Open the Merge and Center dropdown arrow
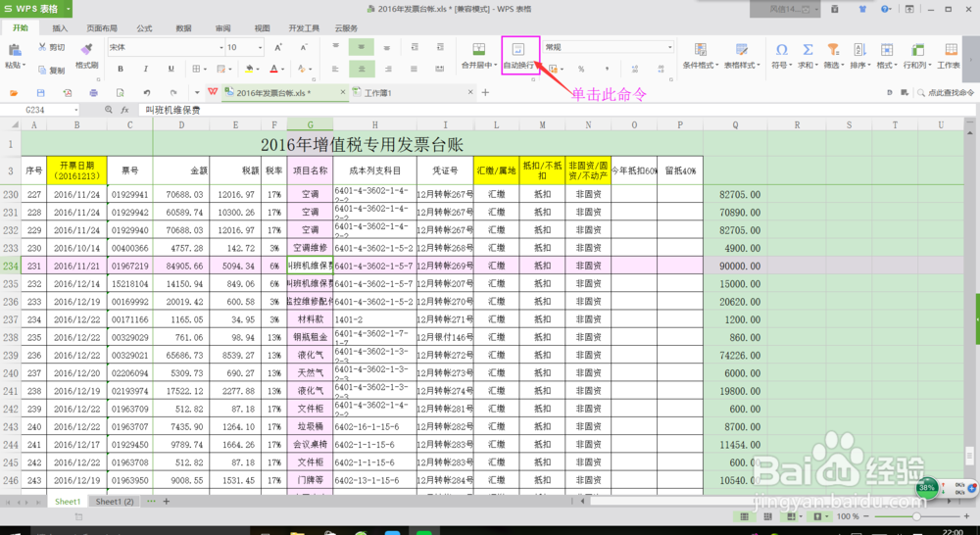 click(495, 65)
